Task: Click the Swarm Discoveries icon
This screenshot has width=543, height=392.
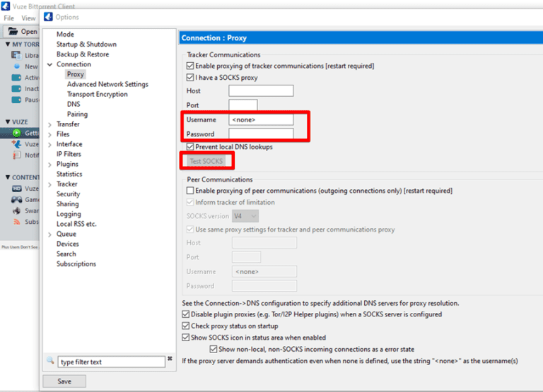Action: pos(17,210)
